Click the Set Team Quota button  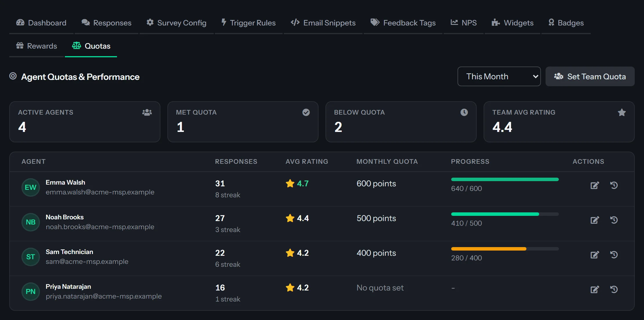coord(590,76)
